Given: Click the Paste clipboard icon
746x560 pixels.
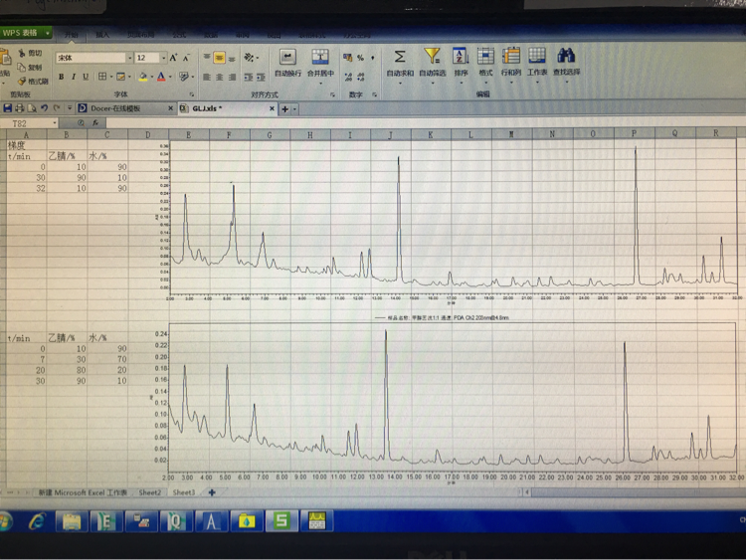Looking at the screenshot, I should pos(5,58).
